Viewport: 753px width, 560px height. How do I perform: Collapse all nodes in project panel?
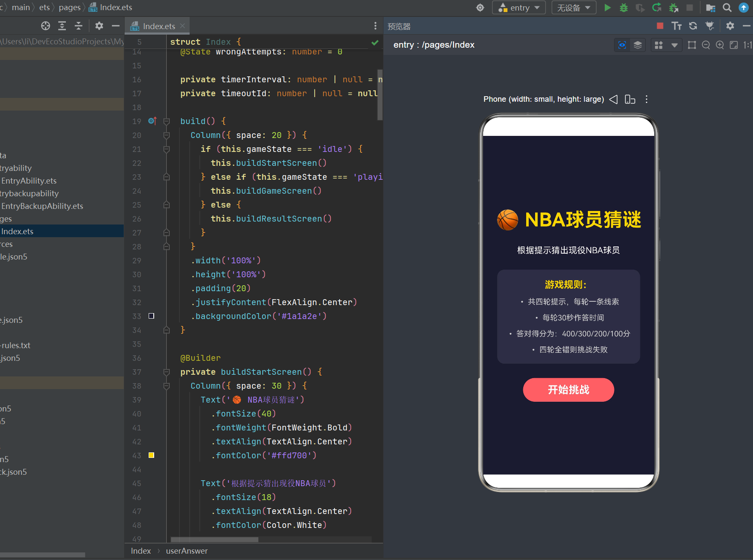tap(79, 26)
